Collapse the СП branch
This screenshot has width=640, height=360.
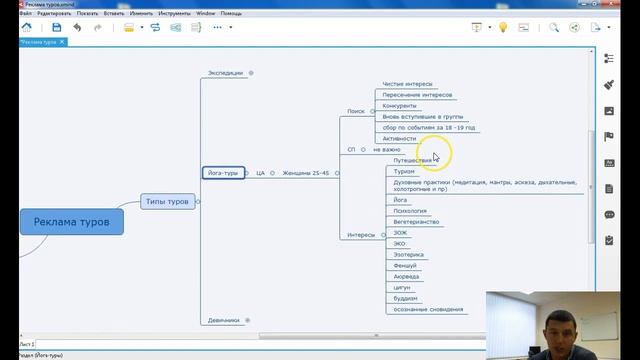(363, 150)
